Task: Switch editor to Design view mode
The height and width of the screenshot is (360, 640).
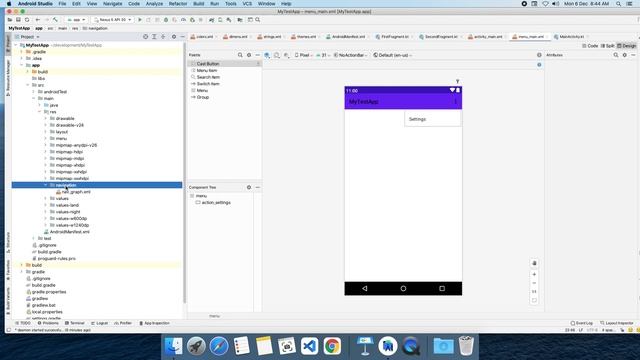Action: click(x=627, y=46)
